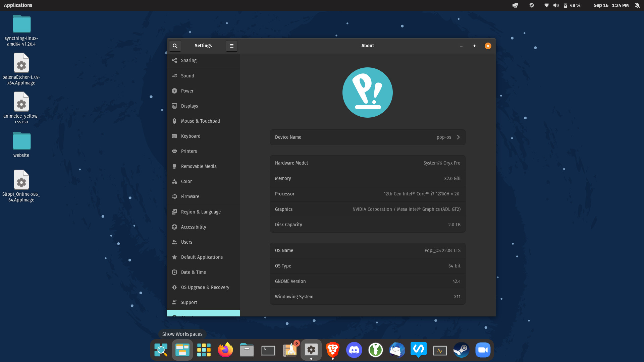This screenshot has height=362, width=644.
Task: Open Default Applications settings
Action: (x=203, y=257)
